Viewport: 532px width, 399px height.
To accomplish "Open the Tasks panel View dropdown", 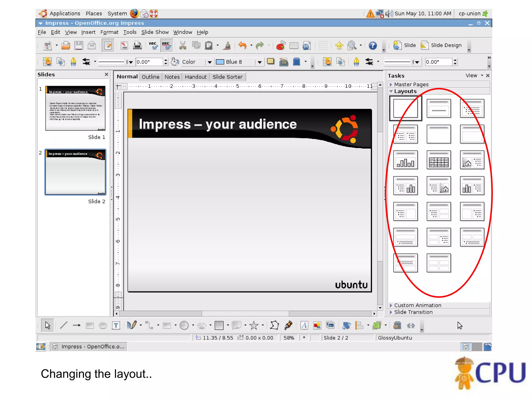I will (x=474, y=76).
